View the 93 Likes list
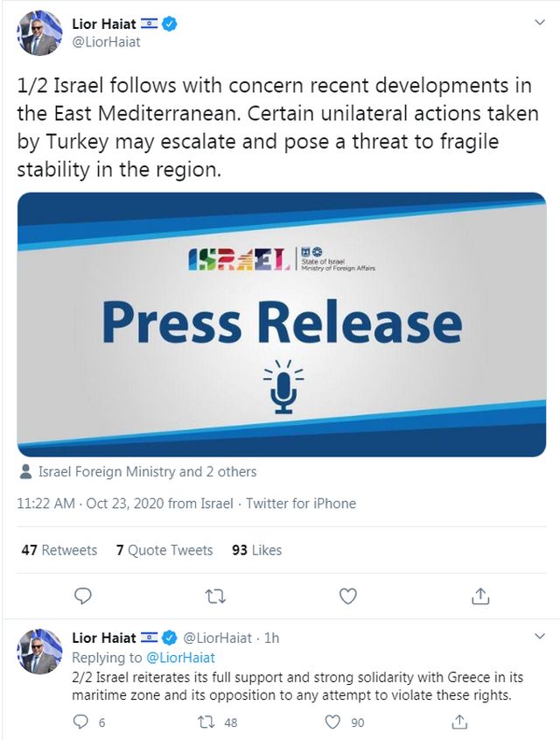 tap(256, 550)
